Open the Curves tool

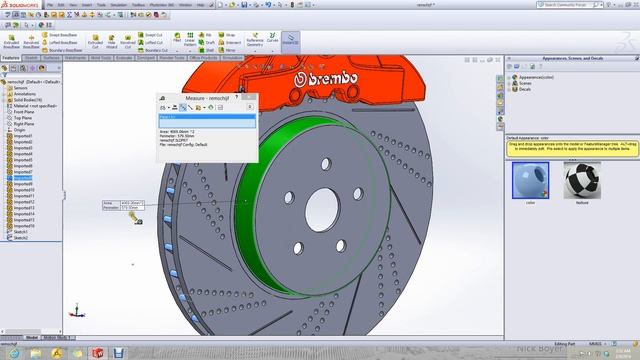(272, 38)
